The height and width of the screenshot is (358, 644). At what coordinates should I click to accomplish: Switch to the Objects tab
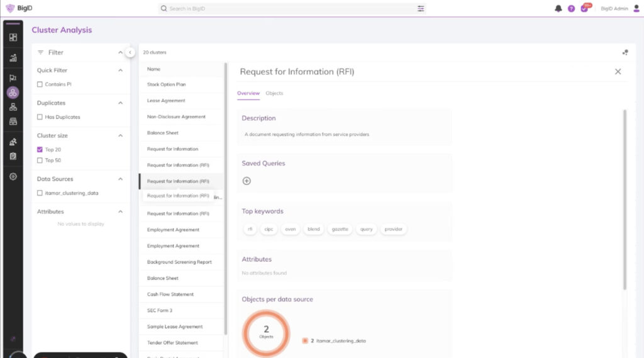(x=274, y=93)
